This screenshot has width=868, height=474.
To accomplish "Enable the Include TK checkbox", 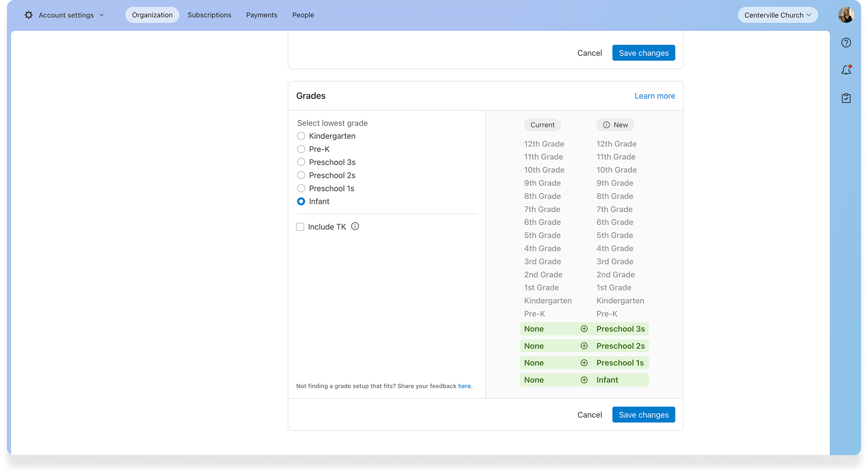I will (x=300, y=226).
